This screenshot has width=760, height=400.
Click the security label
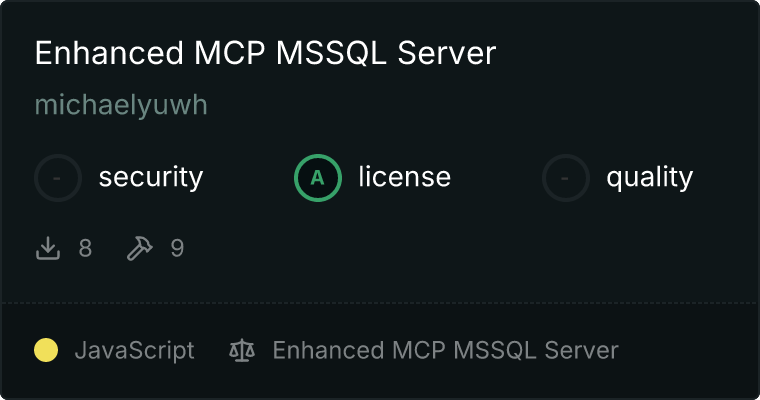[x=151, y=177]
